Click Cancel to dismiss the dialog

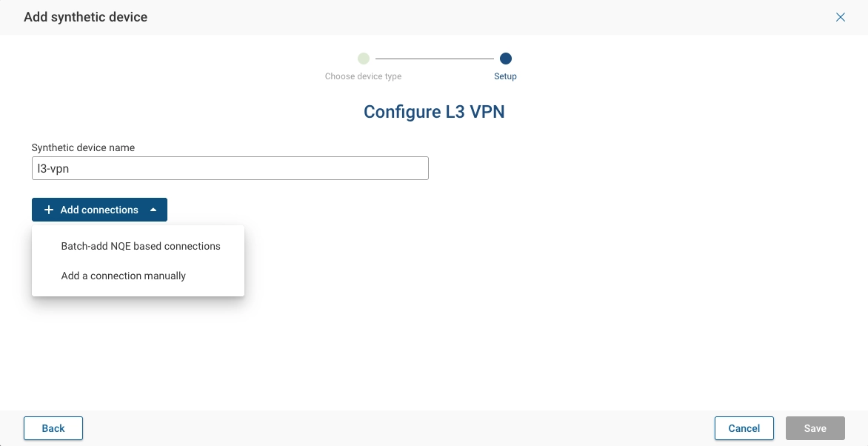744,428
